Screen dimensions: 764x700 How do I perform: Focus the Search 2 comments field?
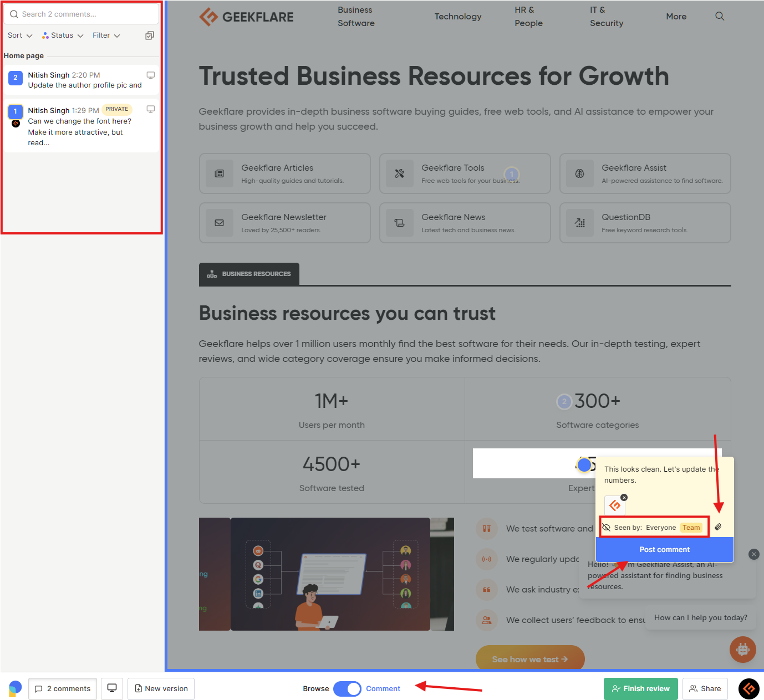(81, 14)
